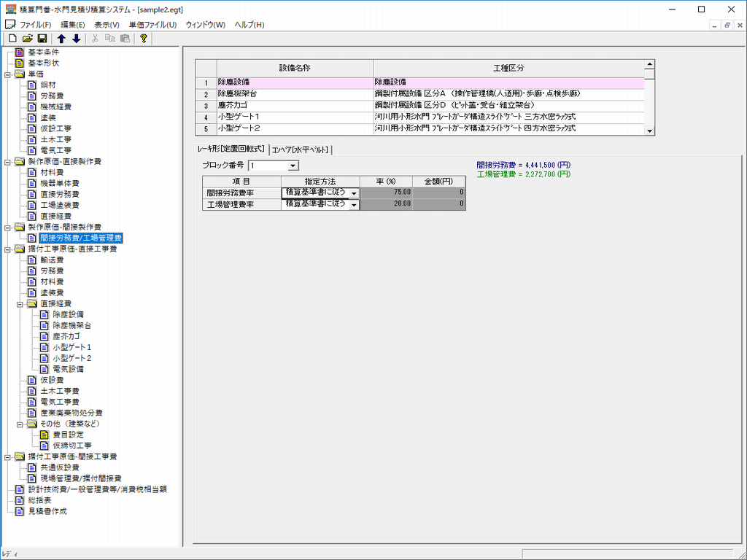Open 工場管理費率 指定方法 dropdown

354,206
